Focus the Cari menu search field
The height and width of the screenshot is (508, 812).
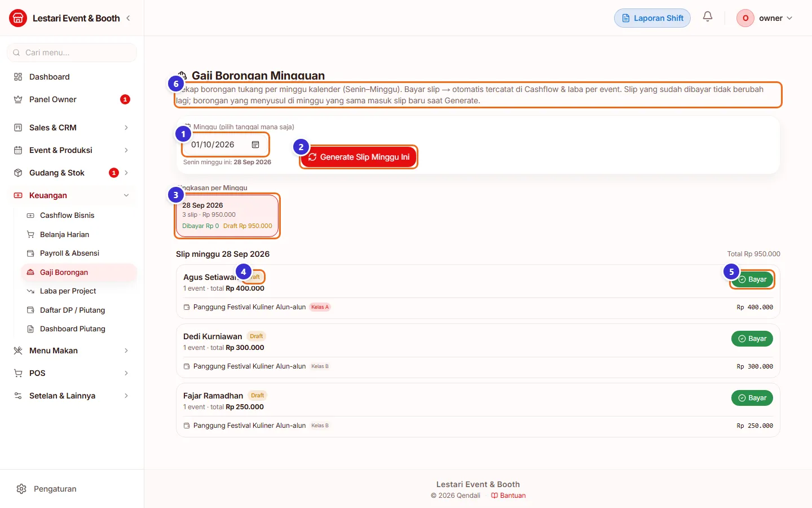pyautogui.click(x=72, y=52)
